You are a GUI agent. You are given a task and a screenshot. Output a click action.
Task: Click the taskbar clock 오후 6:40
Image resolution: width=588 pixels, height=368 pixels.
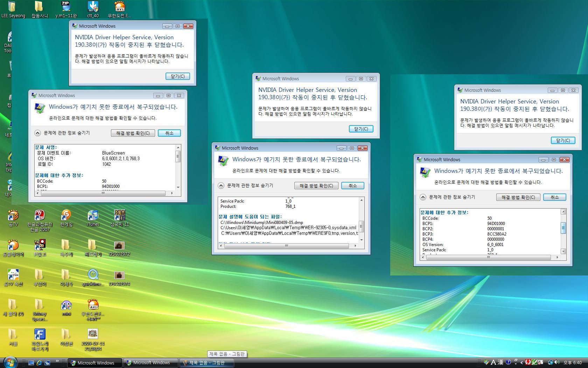(573, 363)
